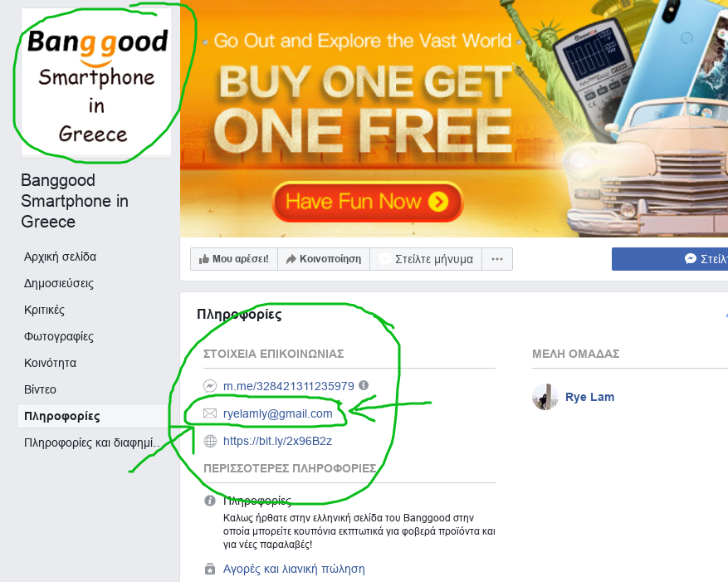Click the blue Messenger send message button
This screenshot has height=582, width=728.
[x=670, y=259]
